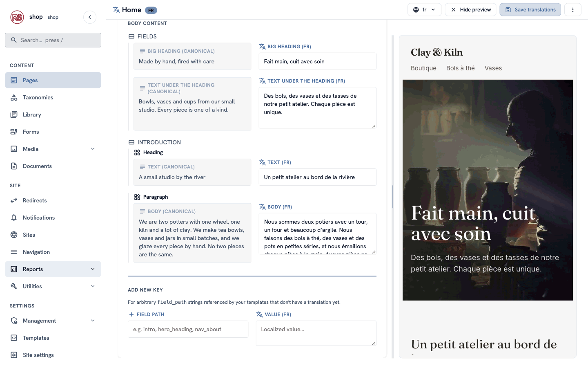Open Vases link in preview
This screenshot has height=368, width=588.
tap(493, 68)
